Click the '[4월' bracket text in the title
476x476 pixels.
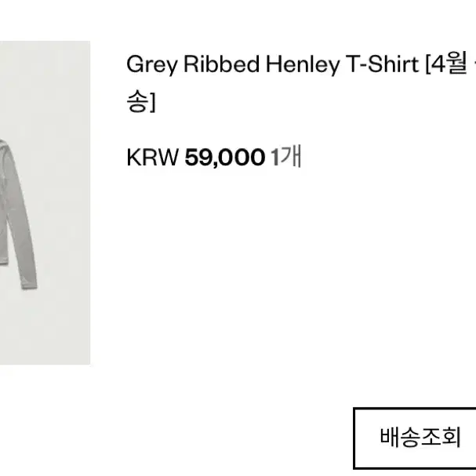pos(446,64)
